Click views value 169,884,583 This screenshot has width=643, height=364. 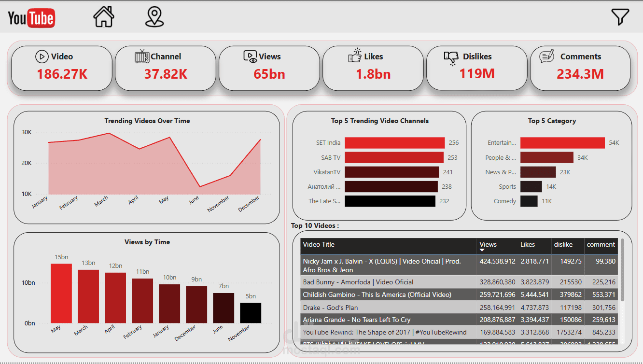(x=497, y=332)
